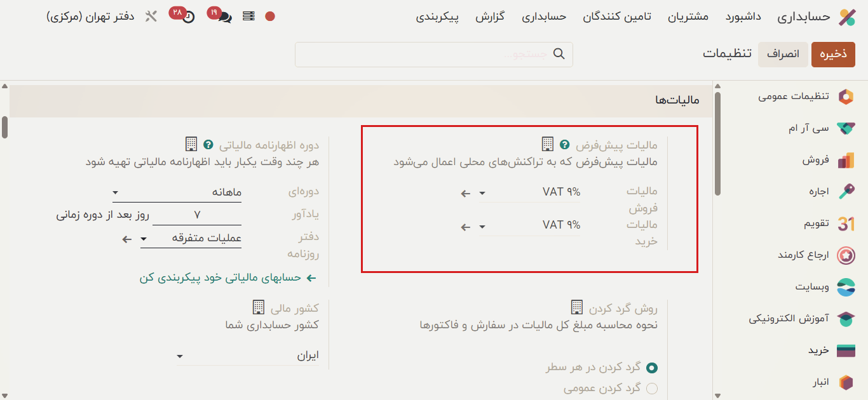Viewport: 868px width, 400px height.
Task: Select the Website (وبسایت) icon in sidebar
Action: (846, 287)
